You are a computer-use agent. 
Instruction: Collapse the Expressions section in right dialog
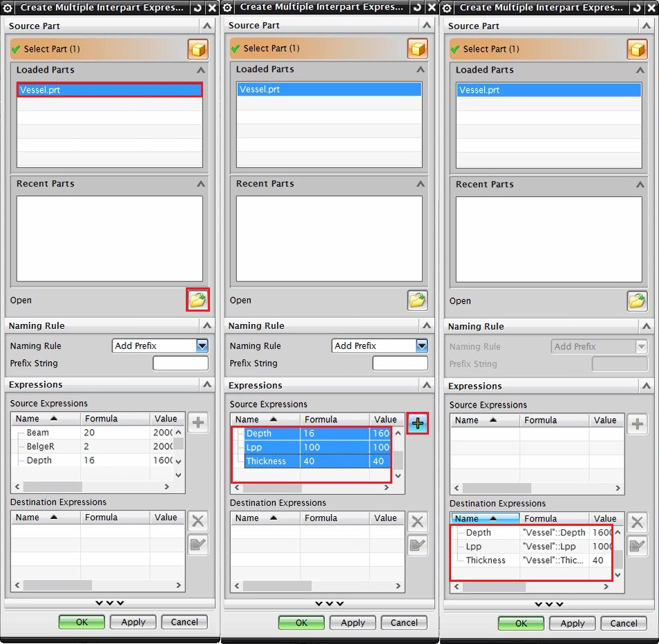pos(647,386)
